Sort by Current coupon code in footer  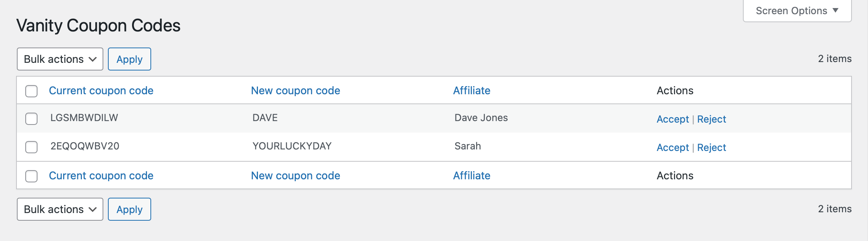[101, 175]
